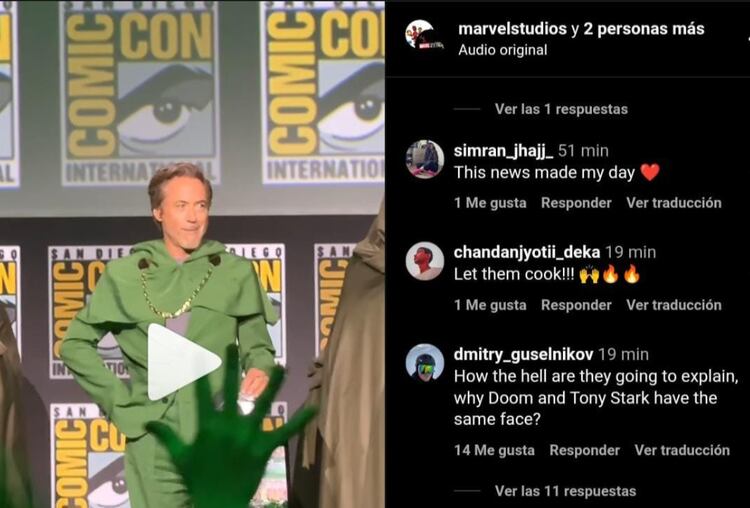750x508 pixels.
Task: View the '14 Me gusta' likes
Action: (494, 450)
